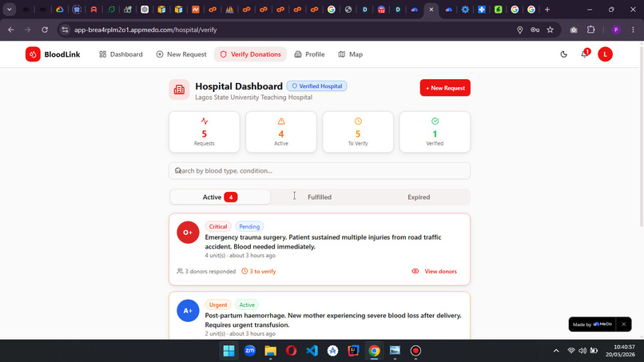644x362 pixels.
Task: Select Verify Donations nav tab
Action: click(250, 54)
